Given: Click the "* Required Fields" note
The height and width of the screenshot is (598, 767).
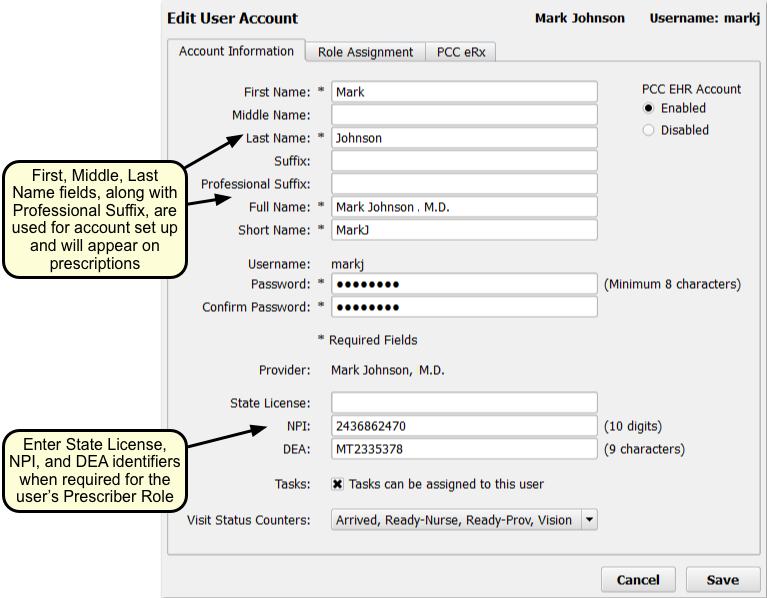Looking at the screenshot, I should (x=367, y=340).
